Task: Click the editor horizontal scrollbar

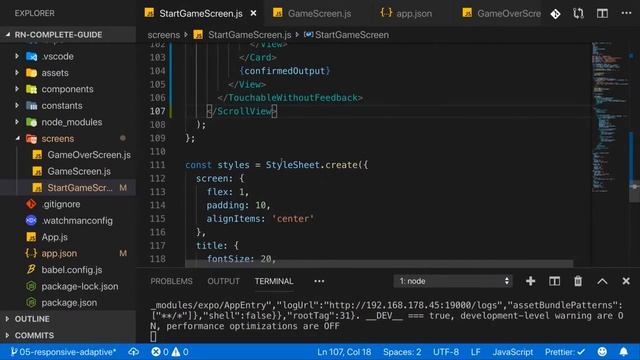Action: [x=379, y=264]
